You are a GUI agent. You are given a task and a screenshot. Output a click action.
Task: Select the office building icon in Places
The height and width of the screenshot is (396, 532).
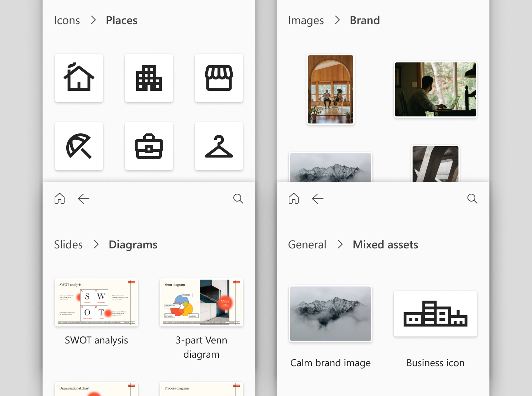point(149,78)
